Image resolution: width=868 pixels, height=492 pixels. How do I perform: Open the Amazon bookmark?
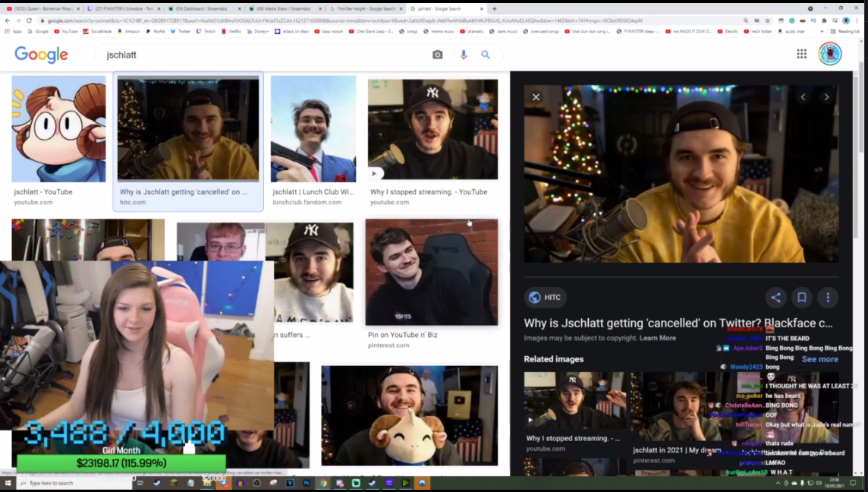point(128,32)
